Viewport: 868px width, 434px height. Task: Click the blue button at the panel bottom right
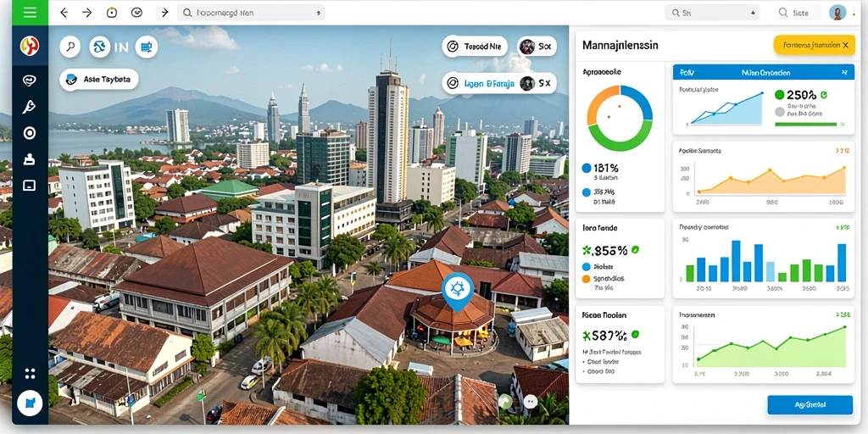click(810, 404)
